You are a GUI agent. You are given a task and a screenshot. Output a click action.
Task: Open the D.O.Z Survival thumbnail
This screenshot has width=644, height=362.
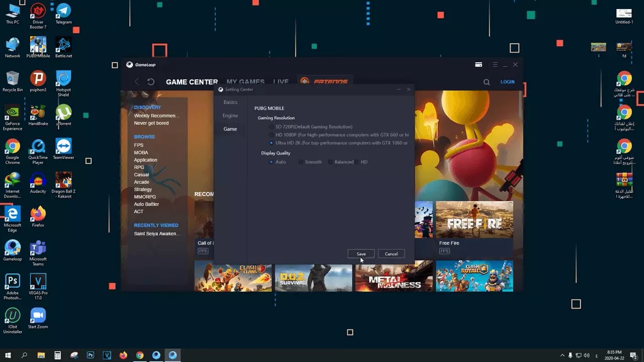313,276
